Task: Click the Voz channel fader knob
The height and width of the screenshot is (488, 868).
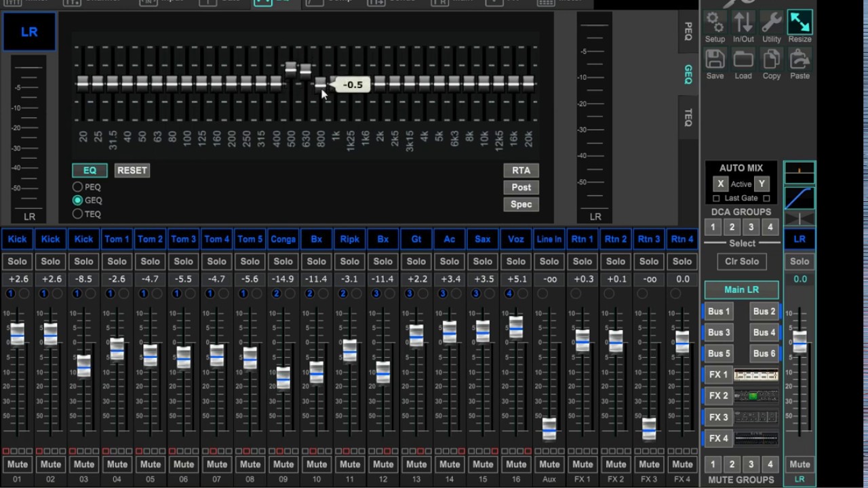Action: (516, 327)
